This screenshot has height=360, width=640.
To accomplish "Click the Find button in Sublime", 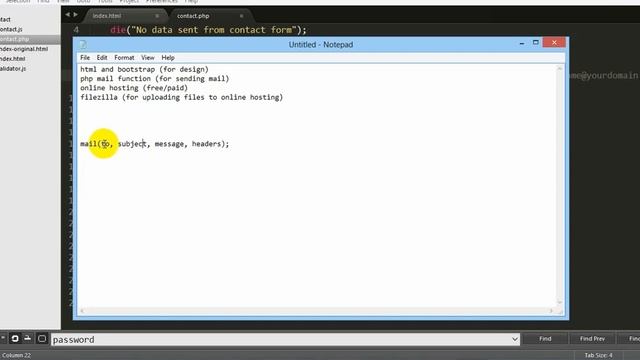I will [545, 339].
